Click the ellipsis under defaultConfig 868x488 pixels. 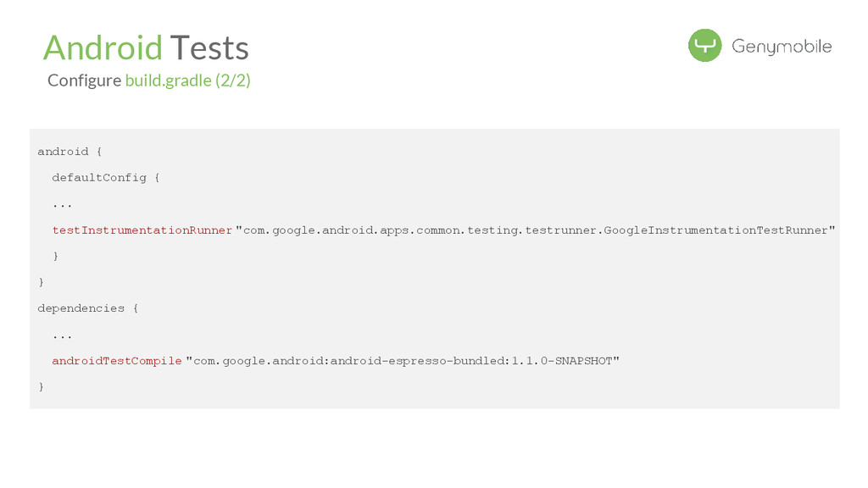(x=62, y=204)
